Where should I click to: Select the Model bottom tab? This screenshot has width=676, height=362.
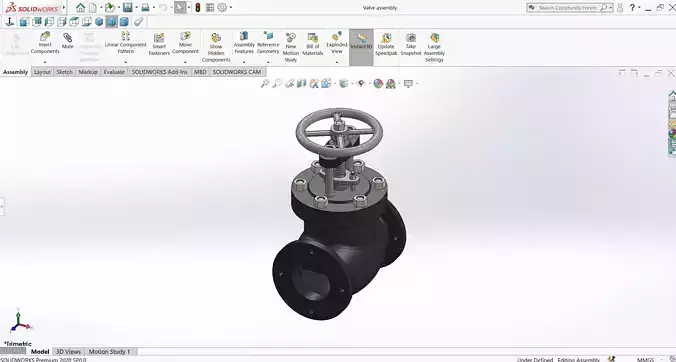point(40,352)
